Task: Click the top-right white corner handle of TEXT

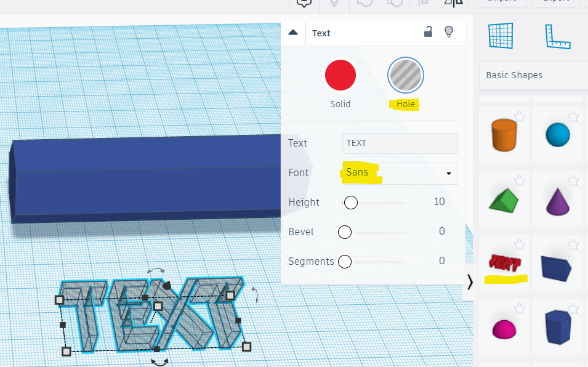Action: (230, 296)
